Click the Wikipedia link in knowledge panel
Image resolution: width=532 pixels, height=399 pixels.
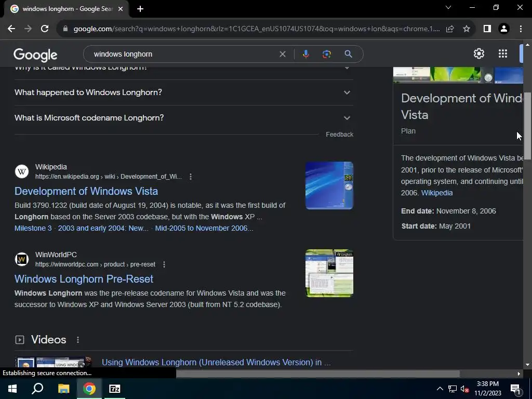click(436, 193)
